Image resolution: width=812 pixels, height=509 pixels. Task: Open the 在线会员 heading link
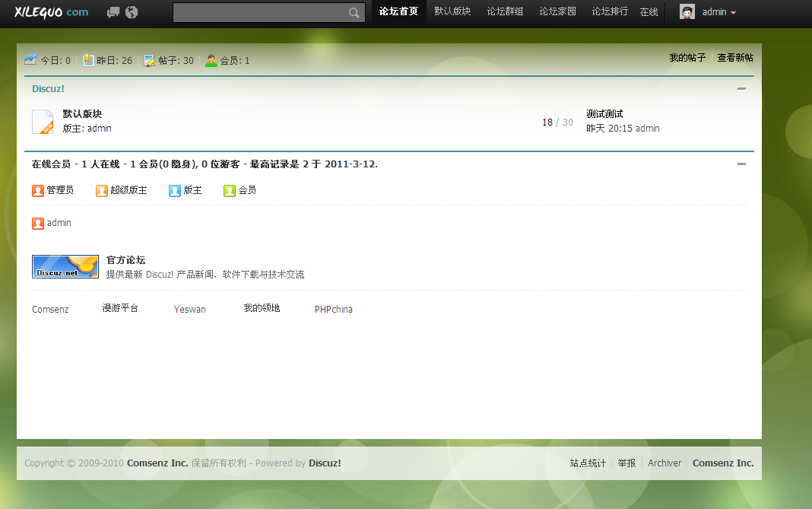(x=51, y=164)
